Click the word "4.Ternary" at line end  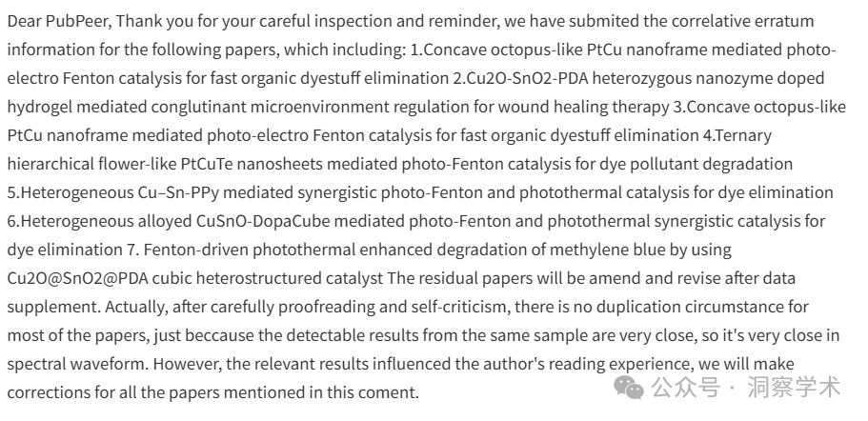pos(737,135)
